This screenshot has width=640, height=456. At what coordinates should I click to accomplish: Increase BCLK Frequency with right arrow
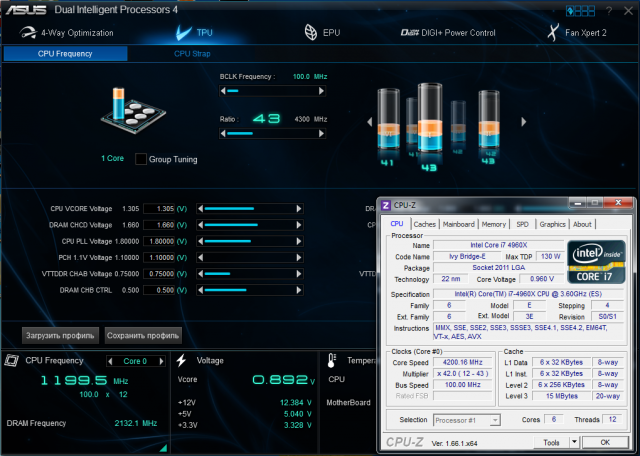pyautogui.click(x=321, y=91)
